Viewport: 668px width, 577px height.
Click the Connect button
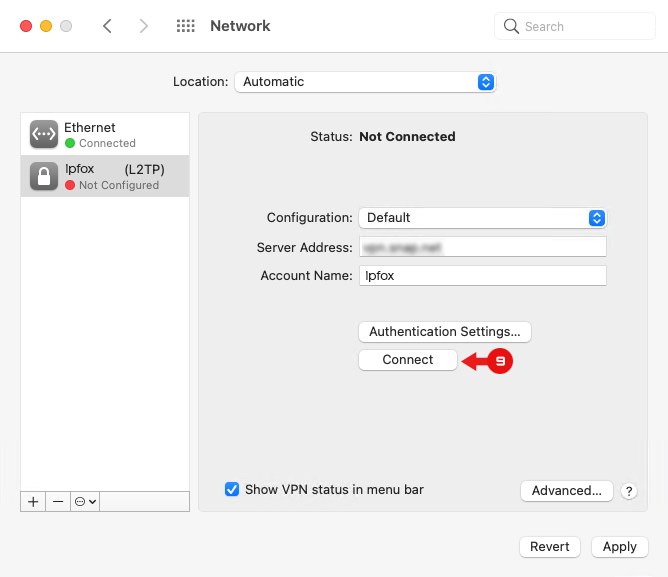408,360
